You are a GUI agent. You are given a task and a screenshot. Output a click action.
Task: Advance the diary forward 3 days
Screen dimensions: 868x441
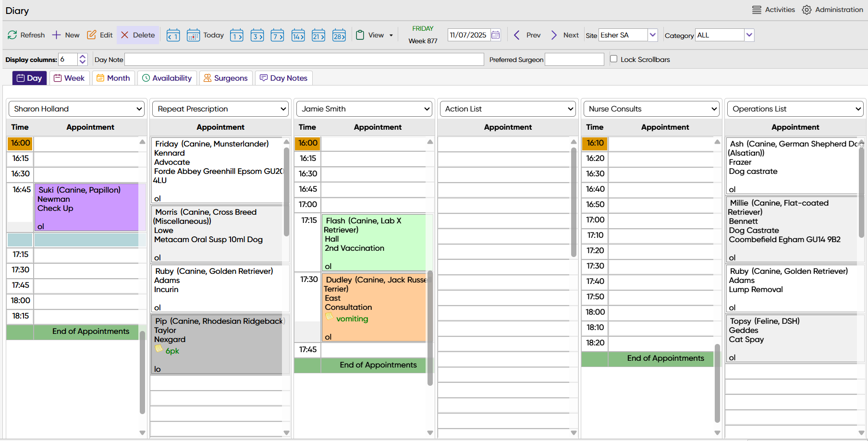click(257, 35)
